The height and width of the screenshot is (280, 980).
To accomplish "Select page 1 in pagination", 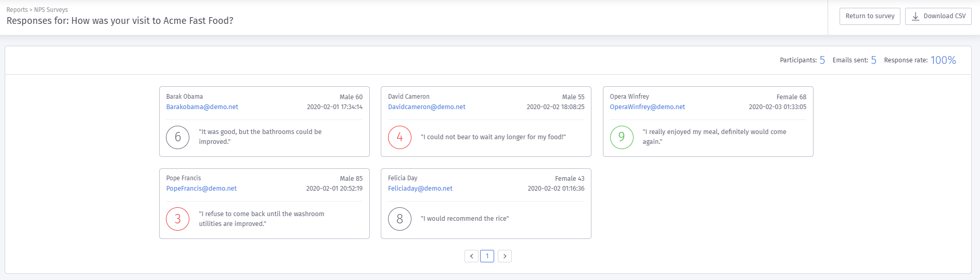I will pos(487,256).
